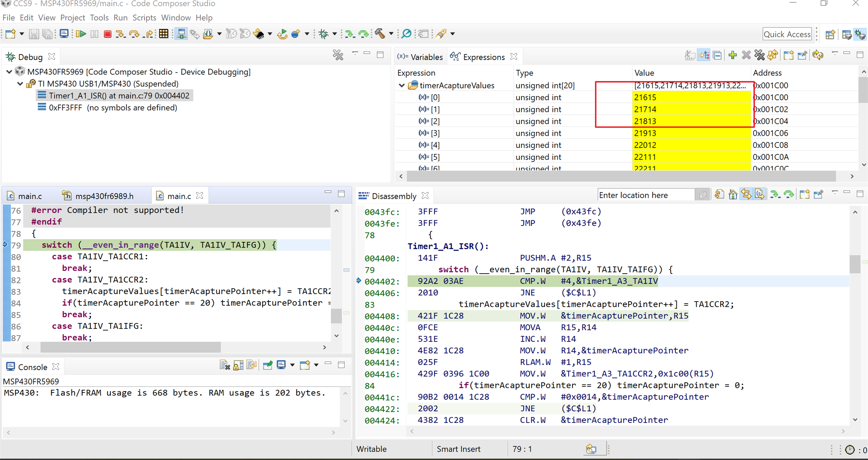868x460 pixels.
Task: Toggle the highlighted connect-target toolbar button
Action: (181, 34)
